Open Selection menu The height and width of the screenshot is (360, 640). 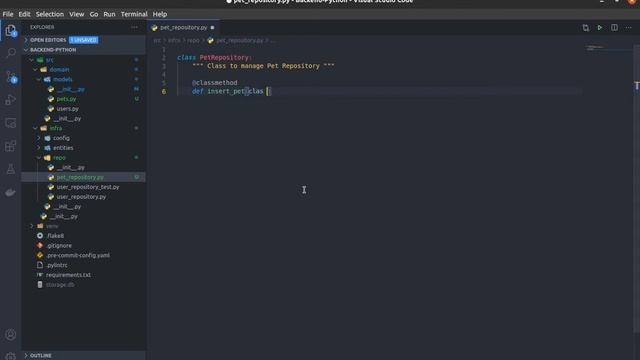[x=49, y=14]
